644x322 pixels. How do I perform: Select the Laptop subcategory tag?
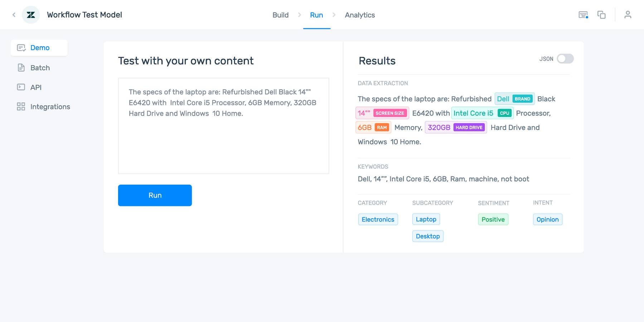pos(426,219)
